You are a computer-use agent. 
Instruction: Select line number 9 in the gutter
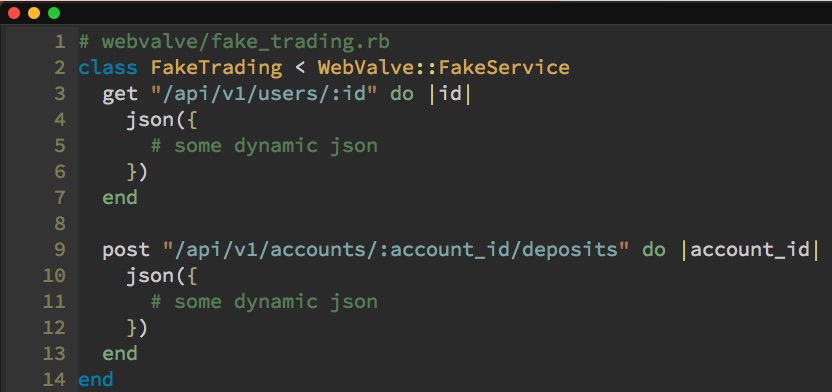59,249
